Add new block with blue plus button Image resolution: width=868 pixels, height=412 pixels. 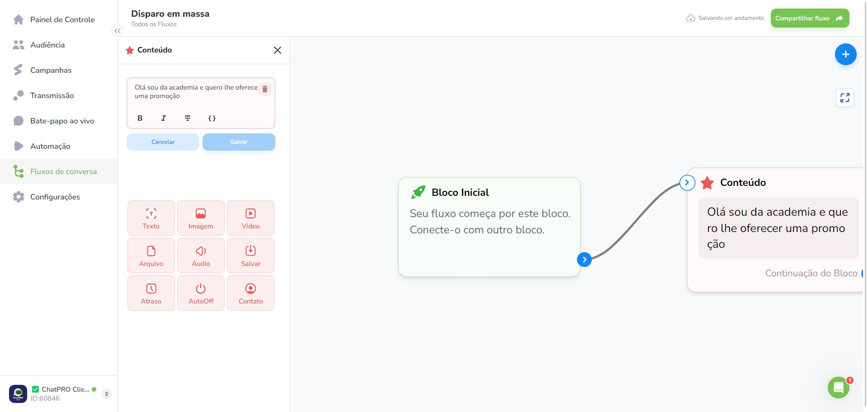point(845,54)
